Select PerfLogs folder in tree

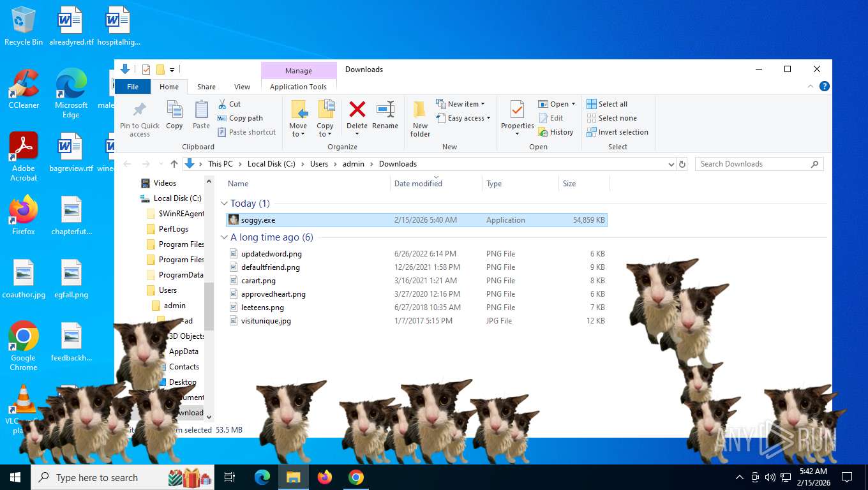(174, 229)
